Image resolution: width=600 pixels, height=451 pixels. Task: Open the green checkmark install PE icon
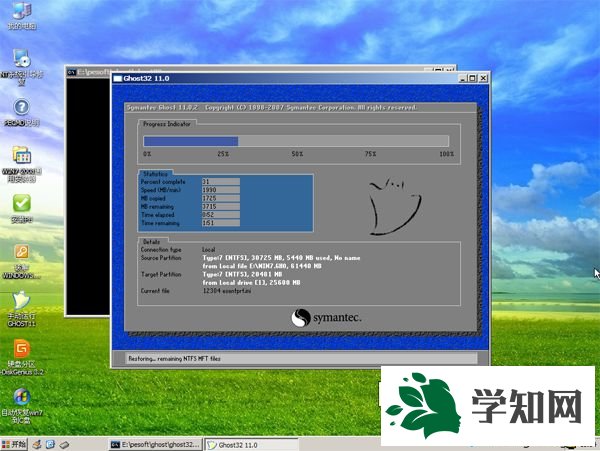21,208
